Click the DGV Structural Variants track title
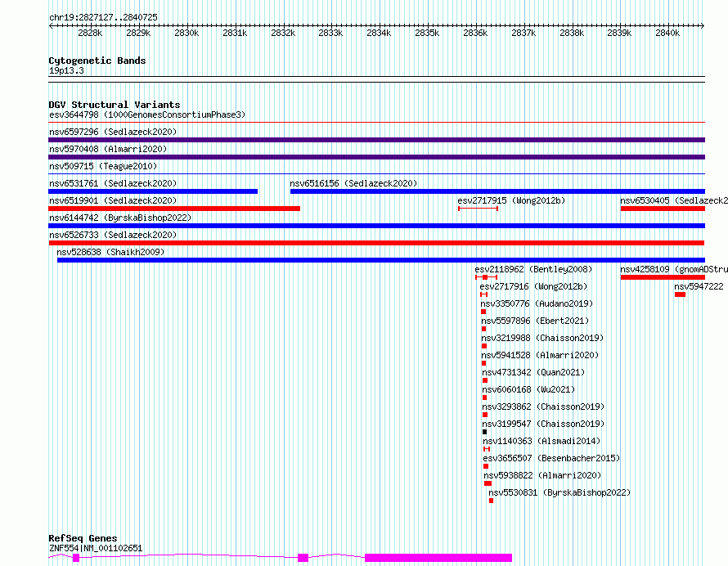 115,105
